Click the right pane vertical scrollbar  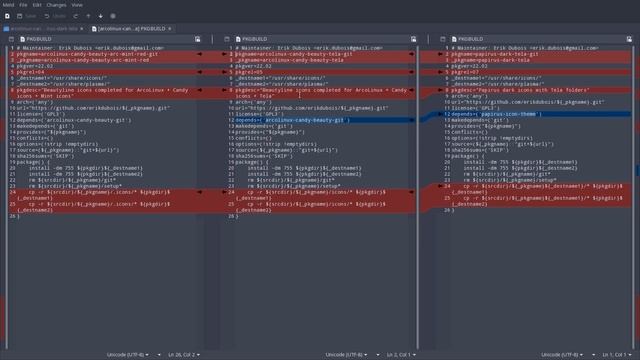tap(633, 197)
